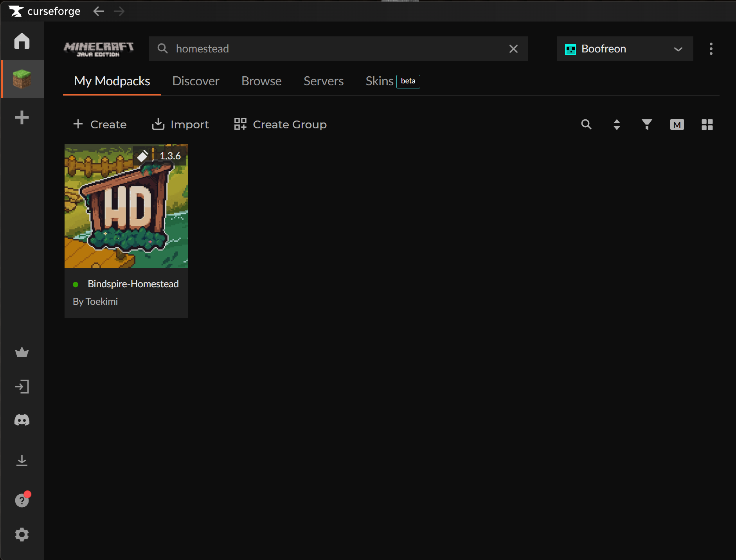Viewport: 736px width, 560px height.
Task: Click the Import button
Action: (180, 124)
